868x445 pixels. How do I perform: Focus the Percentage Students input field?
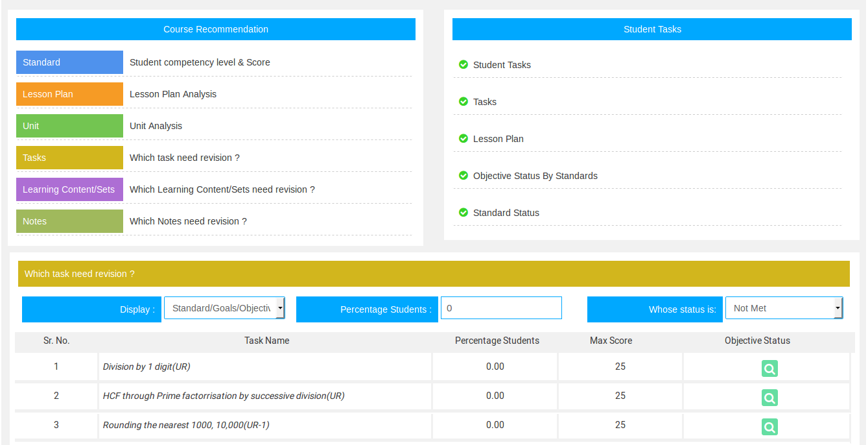point(501,308)
